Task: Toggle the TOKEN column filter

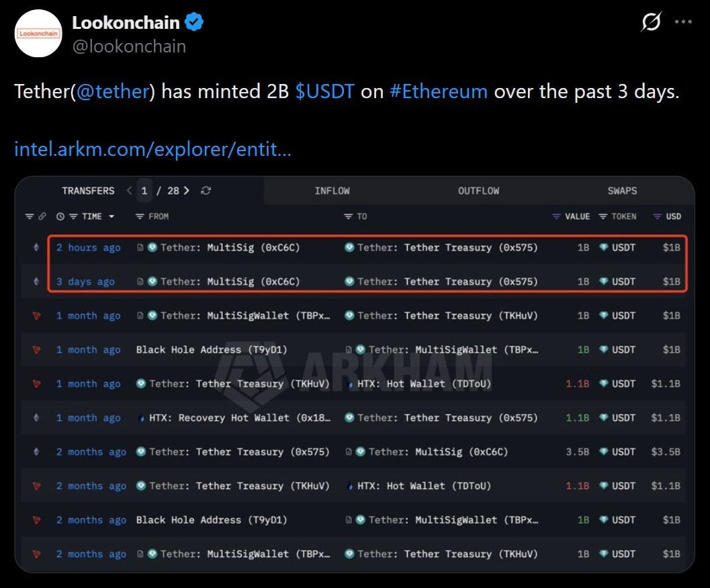Action: pyautogui.click(x=603, y=216)
